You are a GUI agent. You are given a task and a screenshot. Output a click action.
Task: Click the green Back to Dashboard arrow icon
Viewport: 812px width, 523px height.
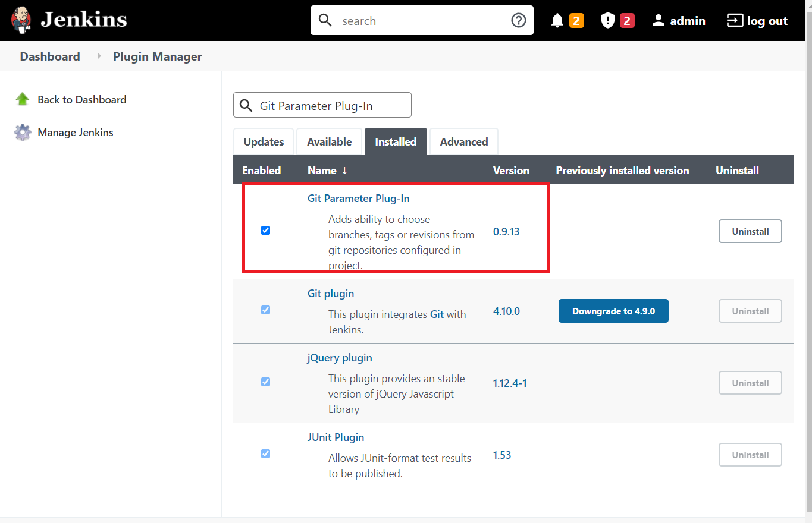click(23, 99)
